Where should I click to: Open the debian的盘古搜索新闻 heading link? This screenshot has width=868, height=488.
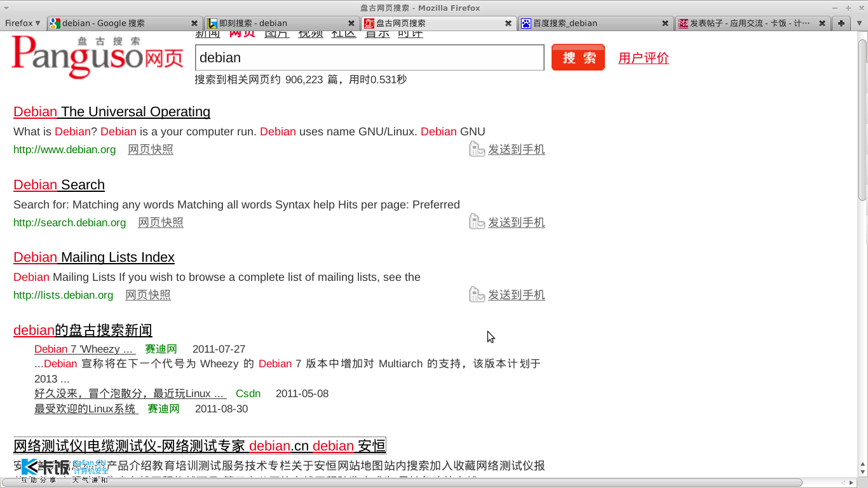coord(83,330)
